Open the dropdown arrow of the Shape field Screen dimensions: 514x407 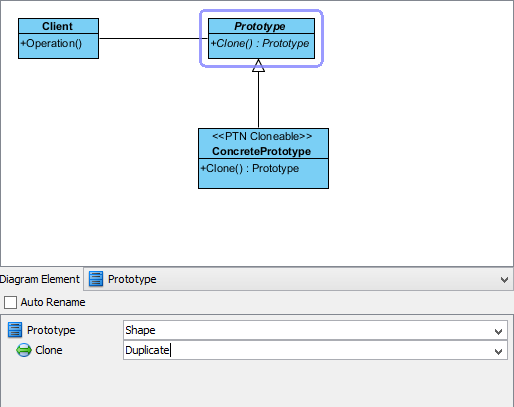tap(498, 331)
